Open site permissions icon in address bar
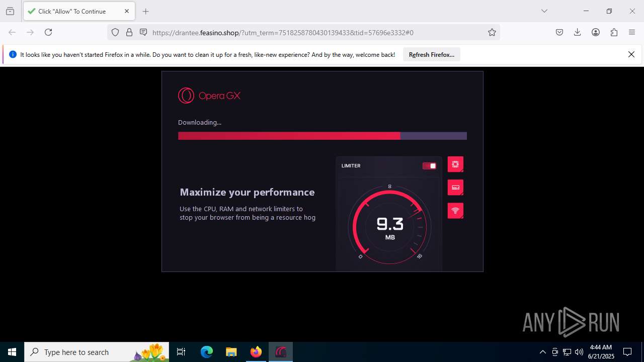The image size is (644, 362). [143, 32]
